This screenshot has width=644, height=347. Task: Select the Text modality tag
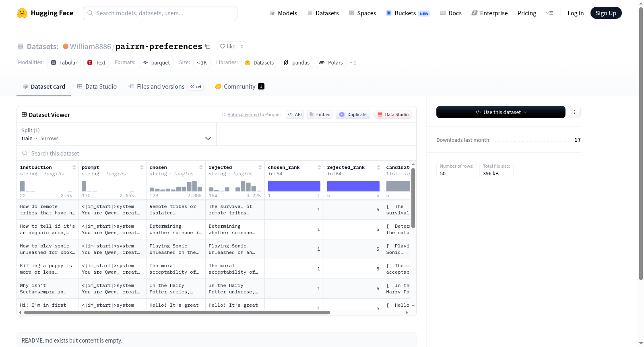96,62
